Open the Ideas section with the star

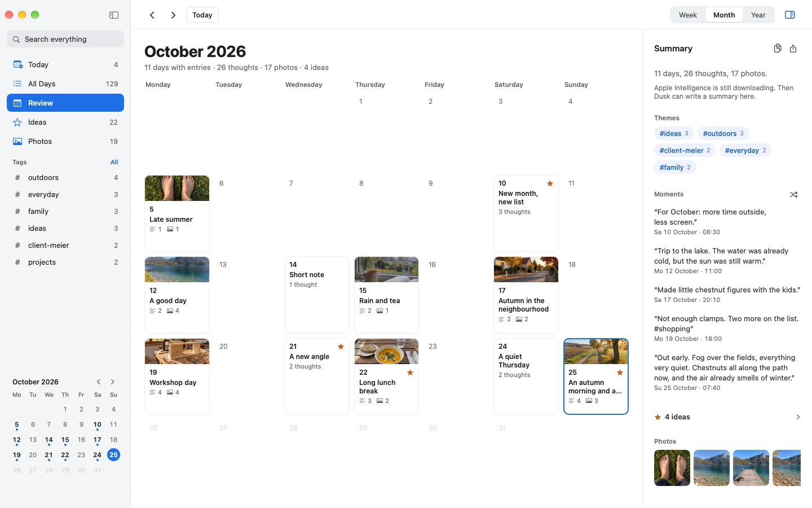(65, 122)
